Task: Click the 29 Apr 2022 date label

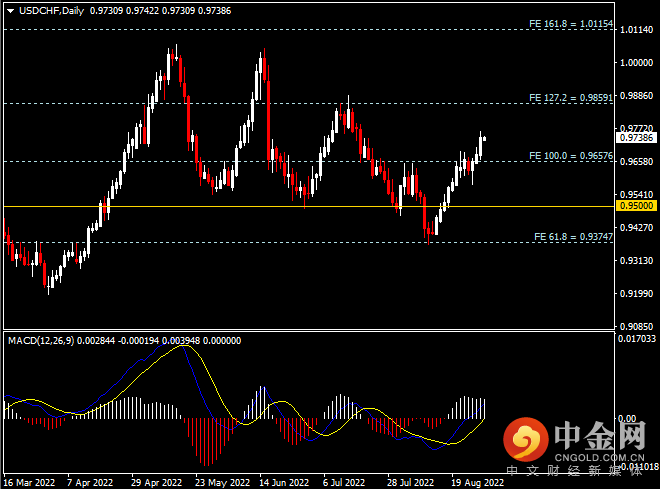Action: coord(157,483)
